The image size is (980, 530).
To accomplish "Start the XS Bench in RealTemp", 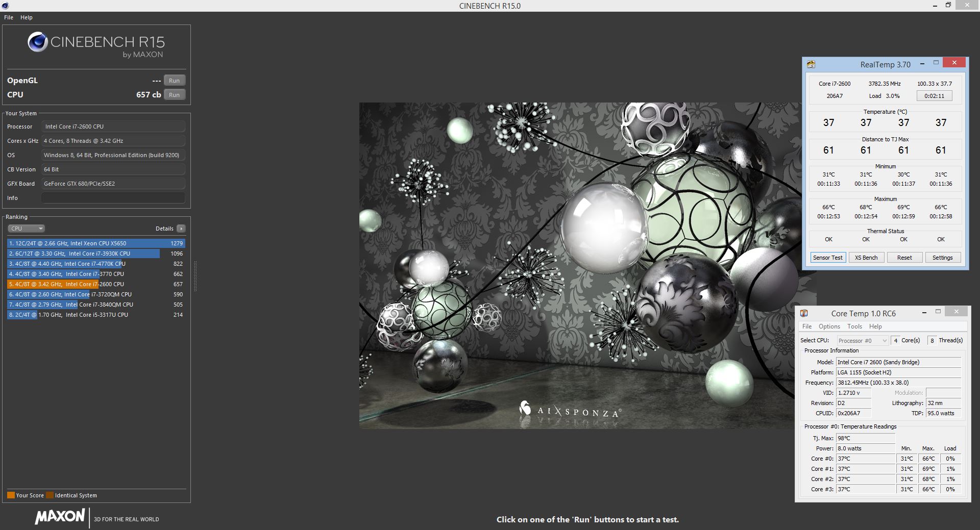I will [x=866, y=258].
